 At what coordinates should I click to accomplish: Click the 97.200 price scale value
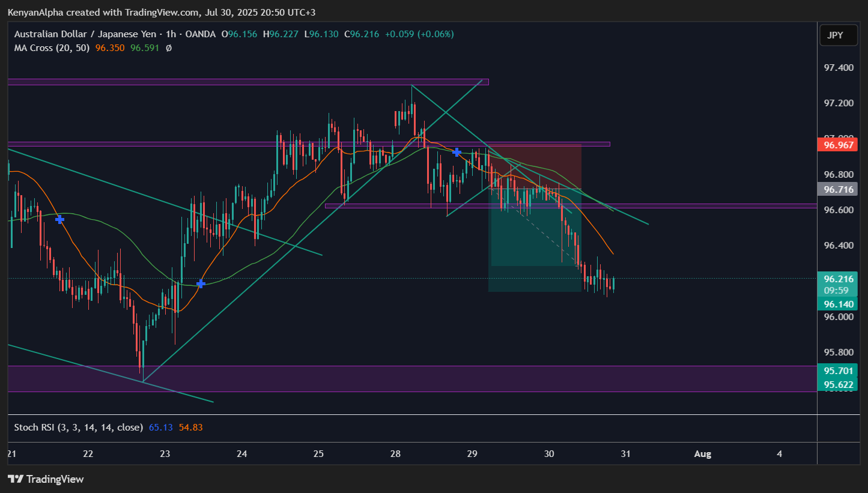839,103
